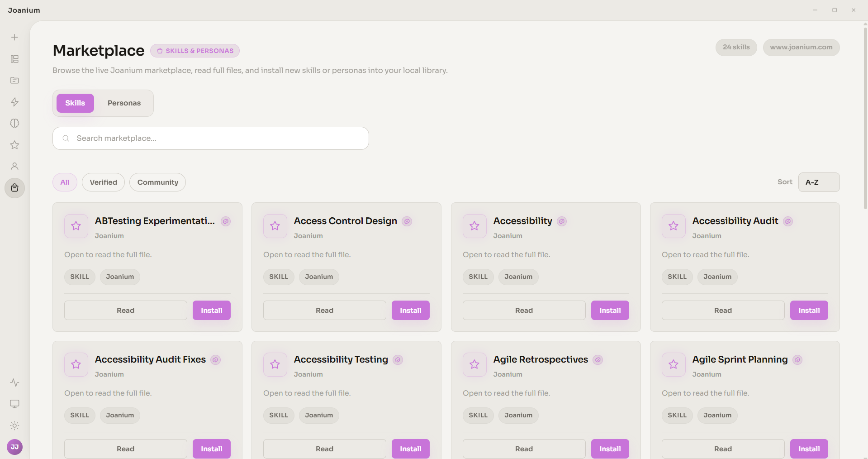Click star icon on Accessibility Audit Fixes card
The width and height of the screenshot is (868, 459).
click(76, 364)
